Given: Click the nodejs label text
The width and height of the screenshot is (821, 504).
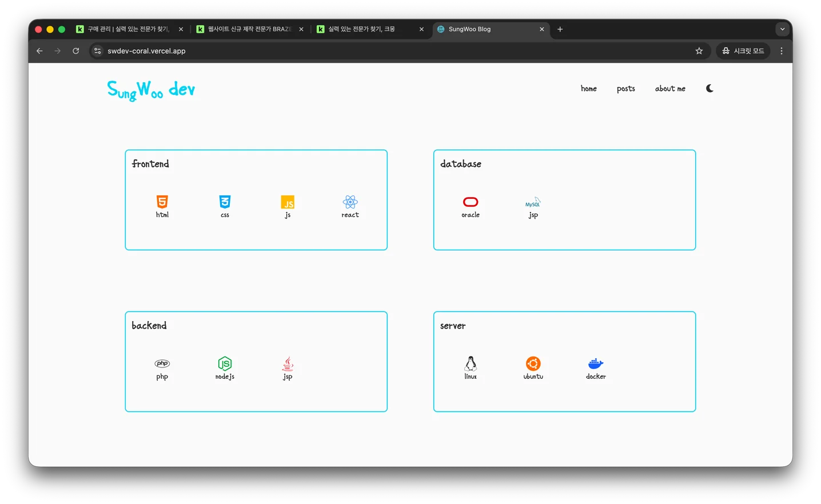Looking at the screenshot, I should pos(225,377).
